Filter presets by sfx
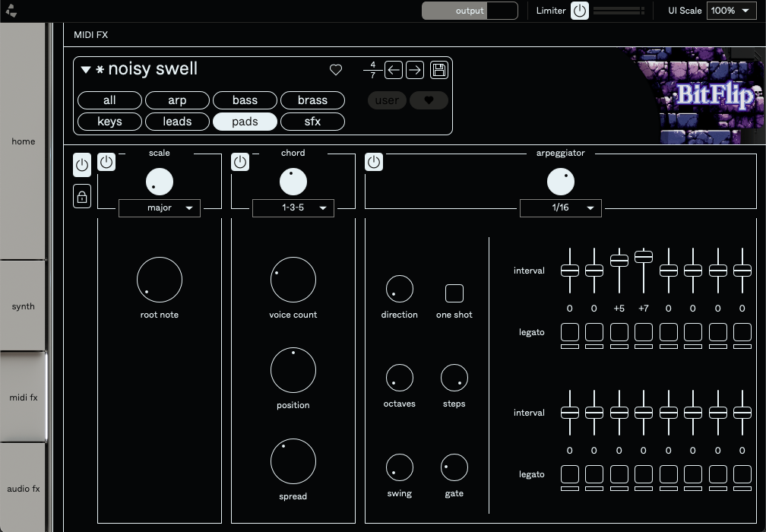 click(x=312, y=122)
